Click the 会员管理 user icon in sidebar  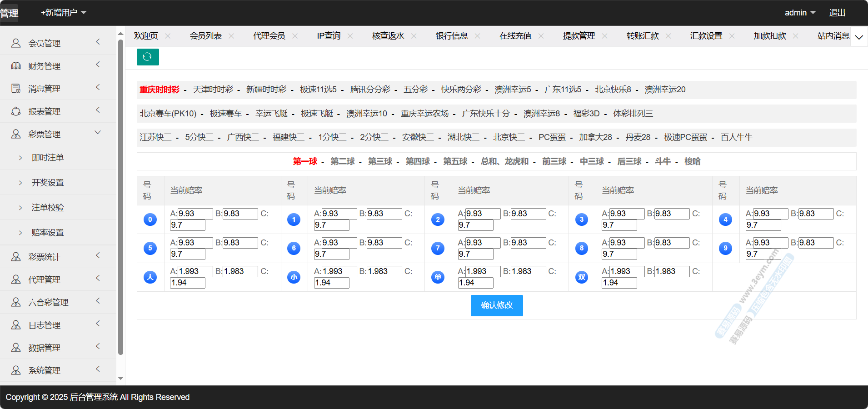pyautogui.click(x=16, y=43)
